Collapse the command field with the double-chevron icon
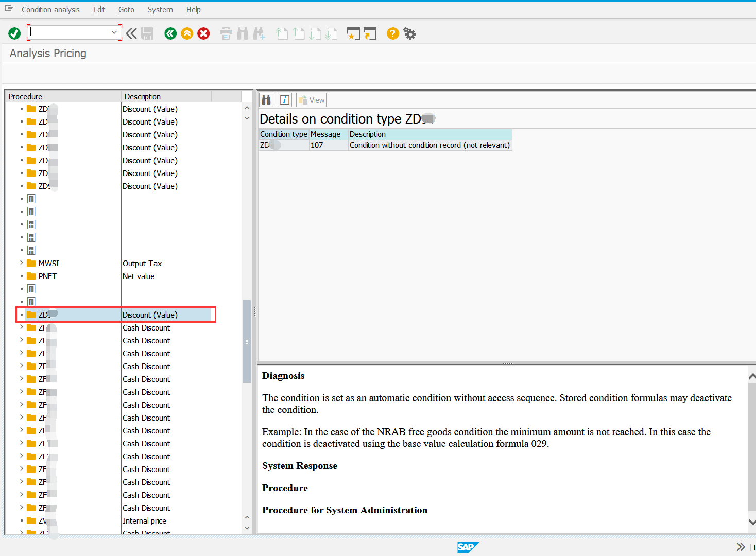Screen dimensions: 756x556 point(131,33)
